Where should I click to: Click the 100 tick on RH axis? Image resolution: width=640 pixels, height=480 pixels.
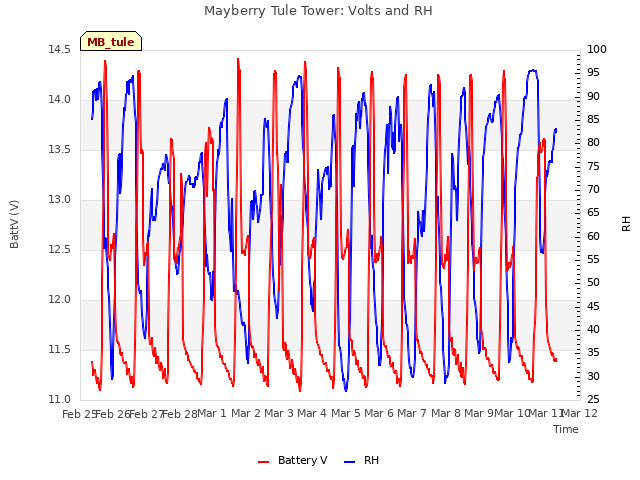tap(597, 49)
